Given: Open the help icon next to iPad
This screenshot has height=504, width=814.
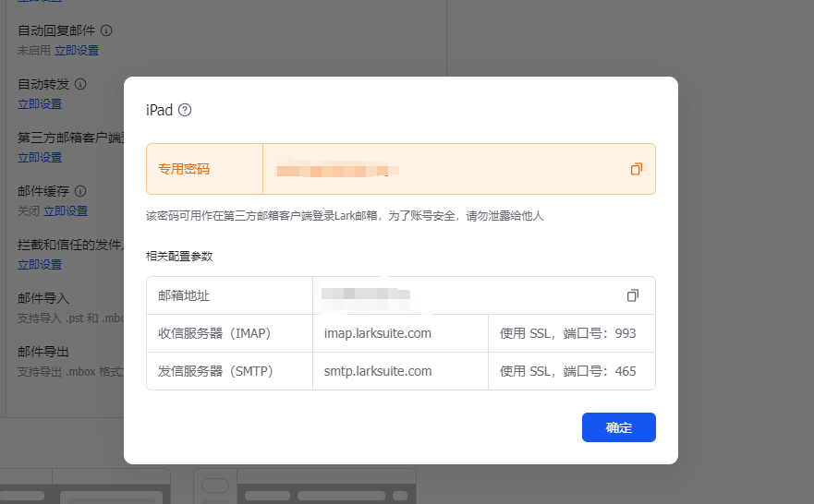Looking at the screenshot, I should point(185,110).
